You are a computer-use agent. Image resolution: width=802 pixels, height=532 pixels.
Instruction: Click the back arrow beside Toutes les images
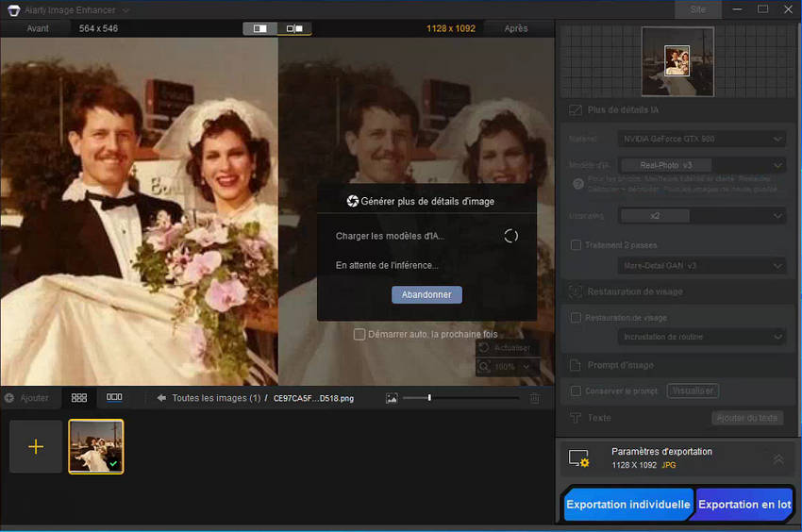tap(161, 398)
